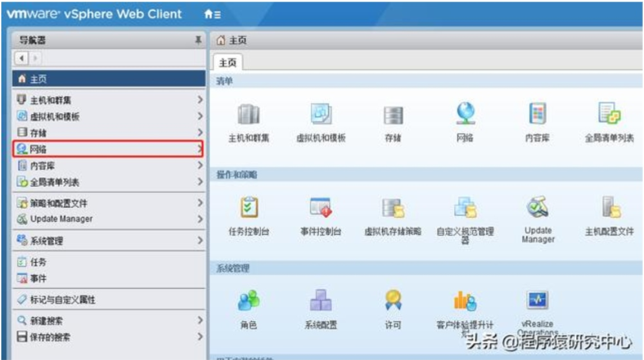The width and height of the screenshot is (644, 360).
Task: Open the Task Console (任务控制台) icon
Action: 249,207
